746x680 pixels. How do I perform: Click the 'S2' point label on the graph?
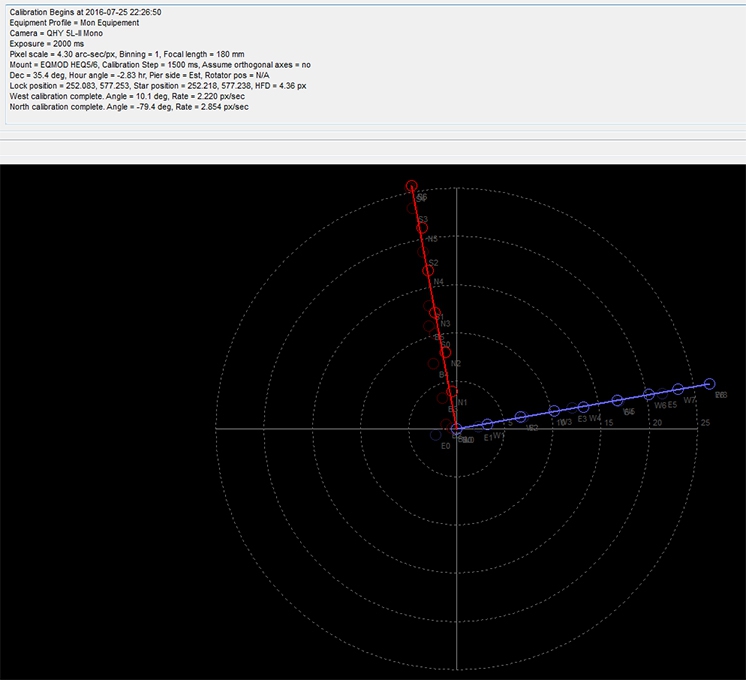[433, 263]
